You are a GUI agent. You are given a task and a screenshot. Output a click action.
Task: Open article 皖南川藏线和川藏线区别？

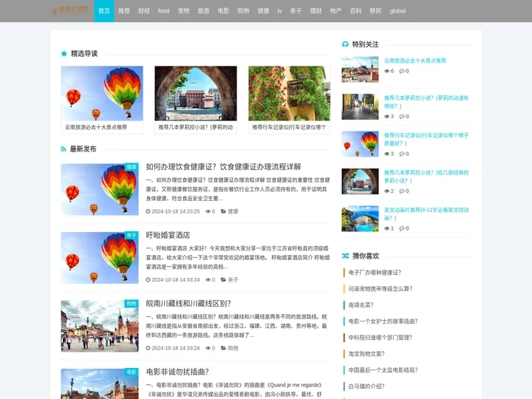(x=188, y=304)
